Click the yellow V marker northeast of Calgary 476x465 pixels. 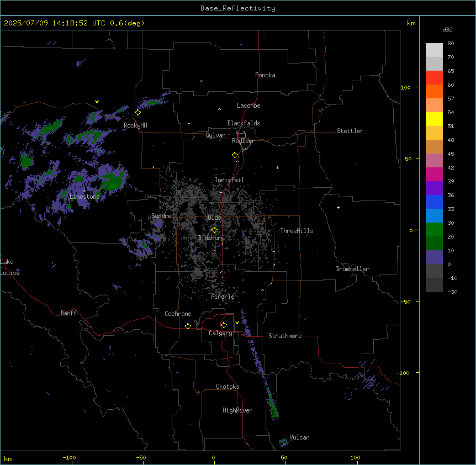click(237, 323)
